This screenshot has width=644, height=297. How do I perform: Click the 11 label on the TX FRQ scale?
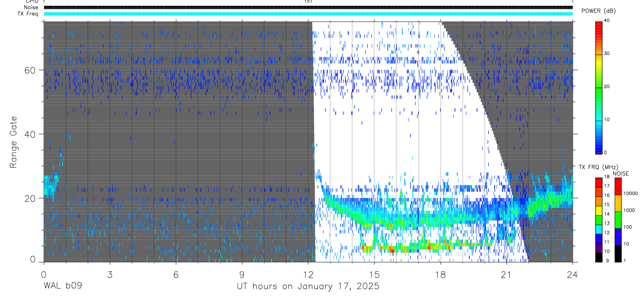click(x=607, y=241)
